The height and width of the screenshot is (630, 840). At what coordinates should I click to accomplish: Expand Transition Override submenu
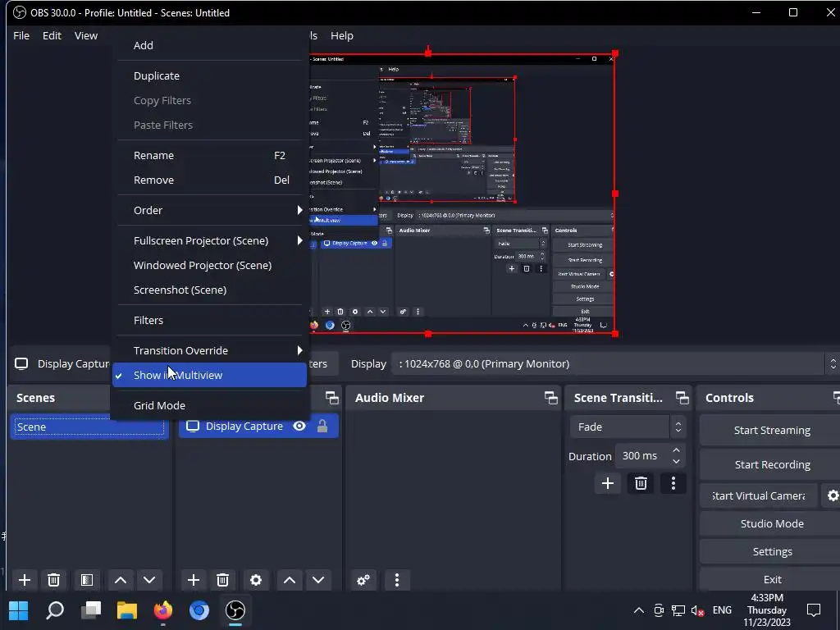pyautogui.click(x=211, y=350)
